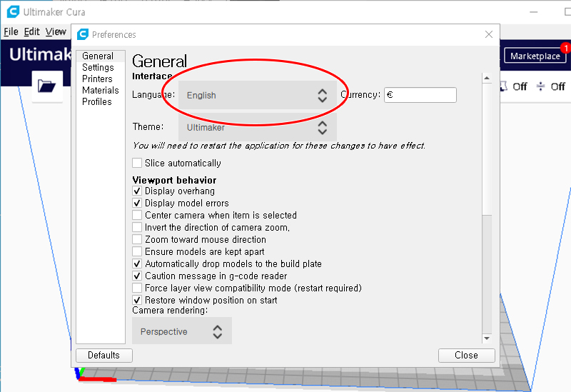Click the Marketplace notification badge
Viewport: 571px width, 392px height.
565,48
